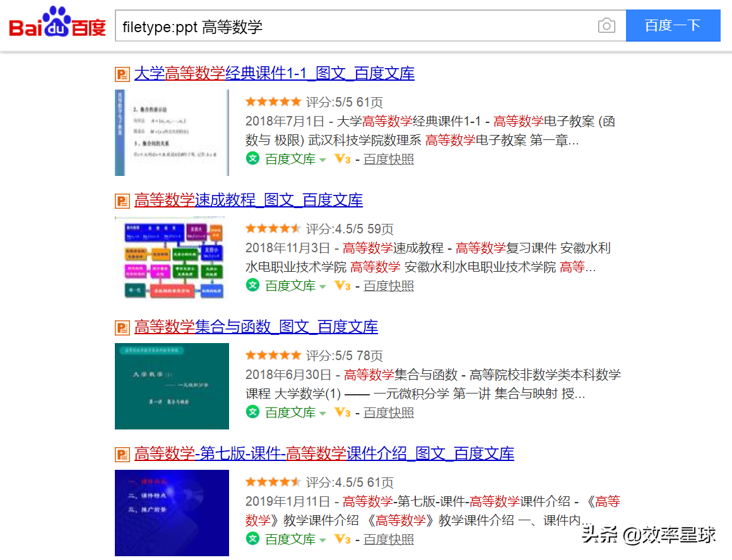Open thumbnail of 大学高等数学经典课件1-1 result
This screenshot has height=560, width=732.
coord(172,132)
